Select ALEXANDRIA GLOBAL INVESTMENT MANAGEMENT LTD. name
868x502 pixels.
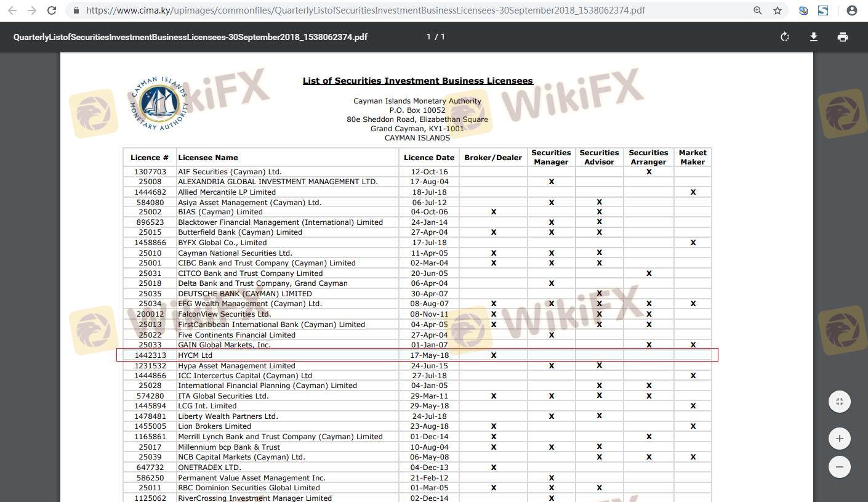click(278, 182)
